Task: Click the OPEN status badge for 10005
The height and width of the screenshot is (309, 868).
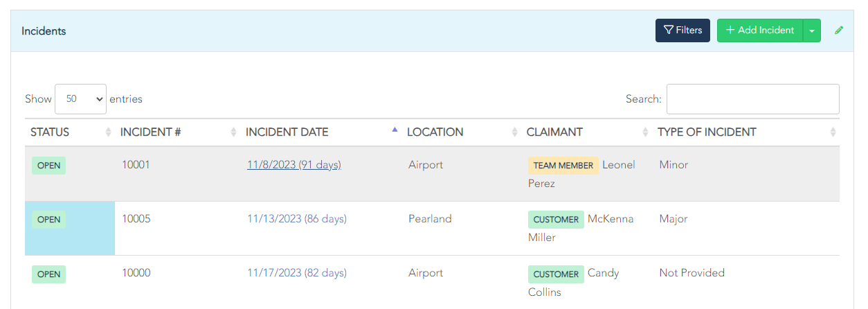Action: [x=48, y=220]
